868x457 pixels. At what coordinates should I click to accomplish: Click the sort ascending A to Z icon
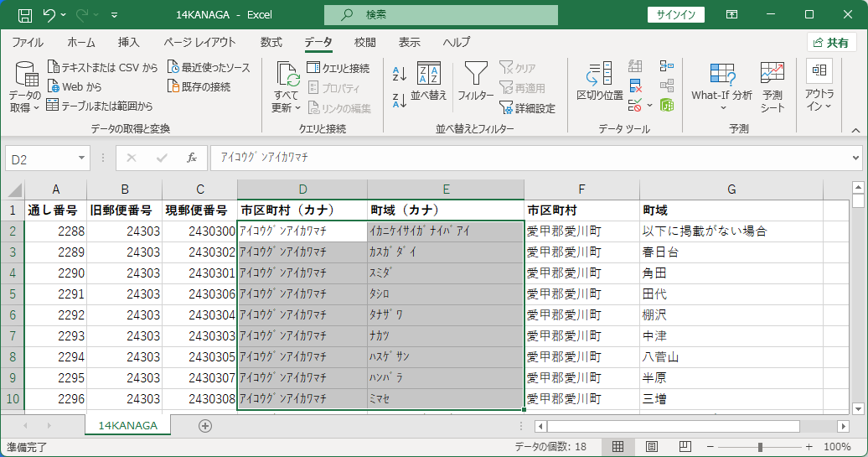click(x=399, y=73)
